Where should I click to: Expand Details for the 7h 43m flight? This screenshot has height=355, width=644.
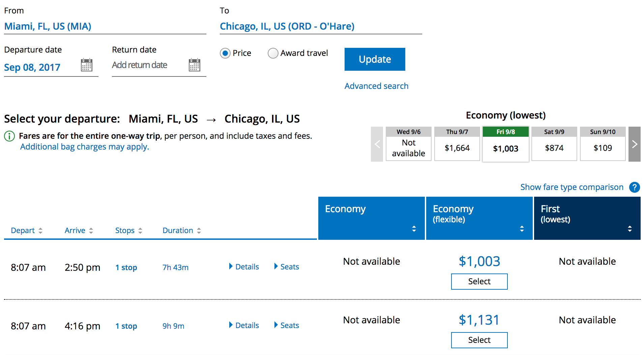[x=244, y=267]
